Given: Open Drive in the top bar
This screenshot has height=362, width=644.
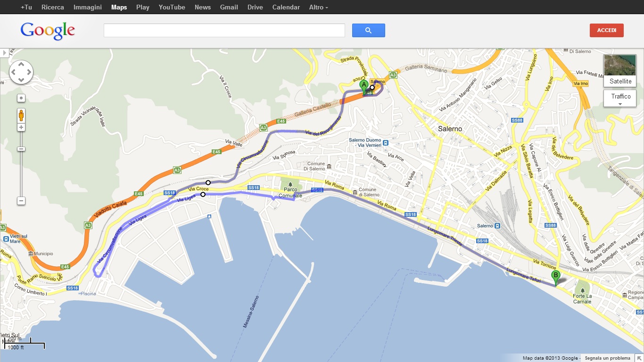Looking at the screenshot, I should click(255, 7).
